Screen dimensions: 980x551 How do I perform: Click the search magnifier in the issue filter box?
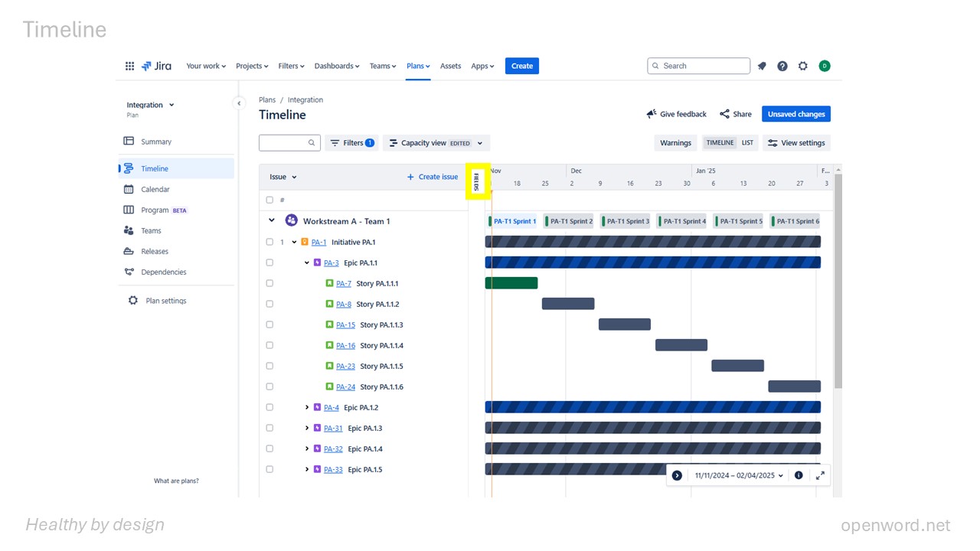pyautogui.click(x=312, y=142)
